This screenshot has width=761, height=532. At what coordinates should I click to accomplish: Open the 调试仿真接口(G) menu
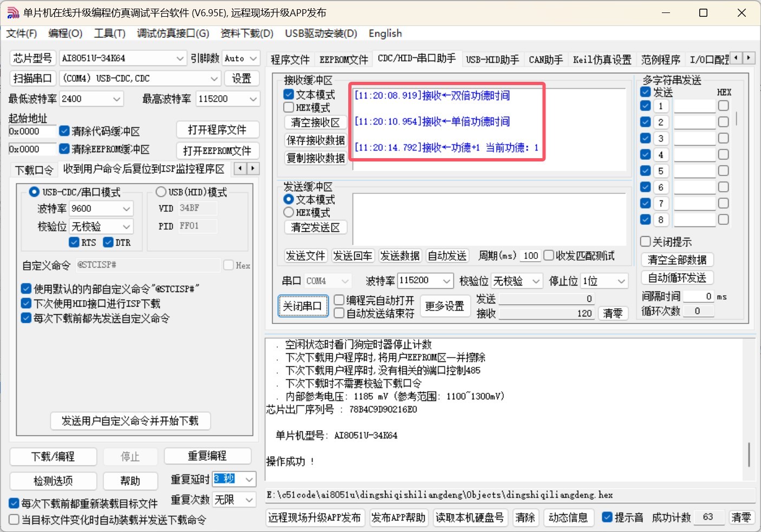click(x=173, y=34)
